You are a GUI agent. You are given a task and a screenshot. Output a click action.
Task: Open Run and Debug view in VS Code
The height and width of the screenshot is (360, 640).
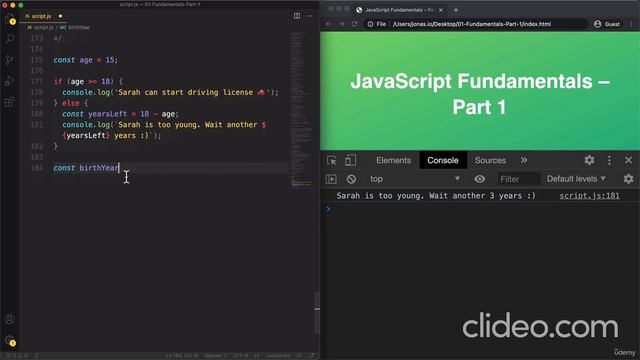(10, 81)
